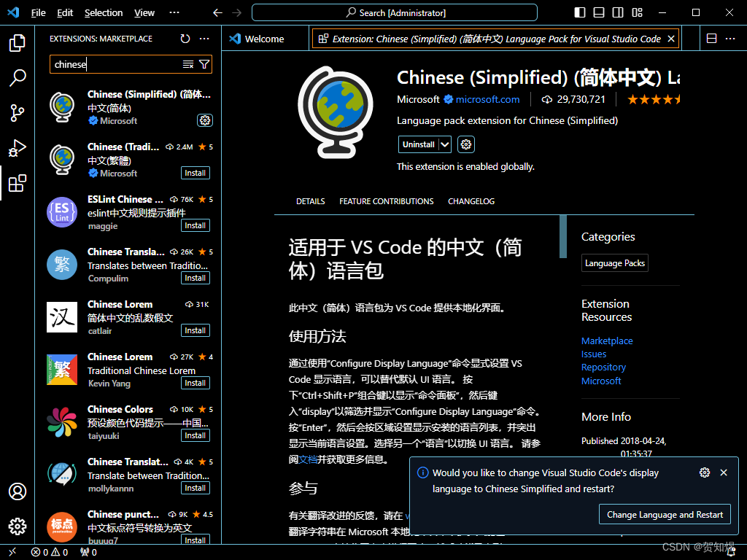Open the Accounts menu icon

point(18,491)
